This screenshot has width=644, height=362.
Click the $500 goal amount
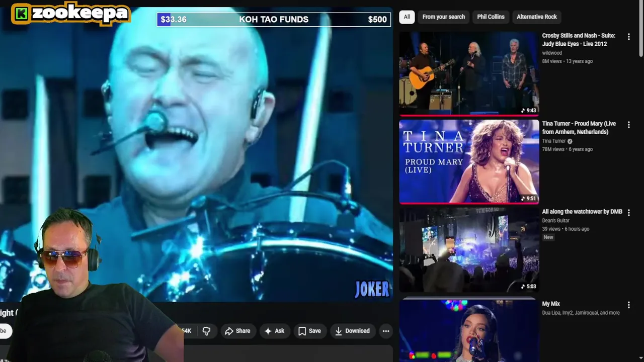[377, 20]
